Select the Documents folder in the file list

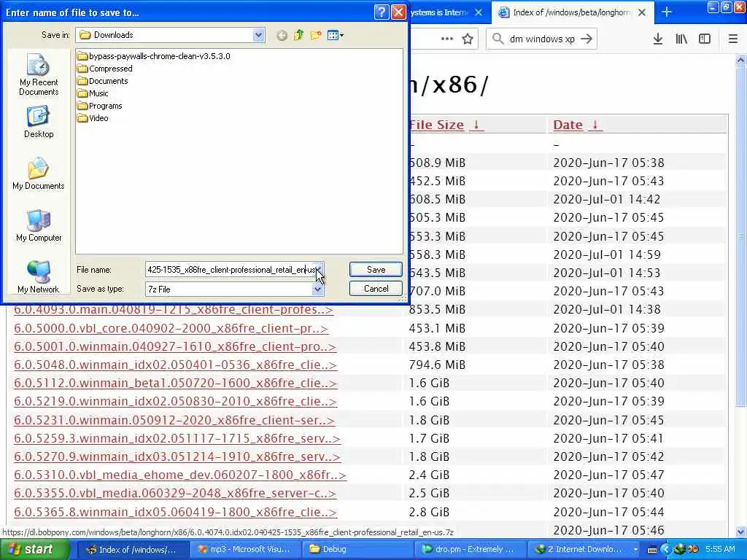[x=102, y=81]
